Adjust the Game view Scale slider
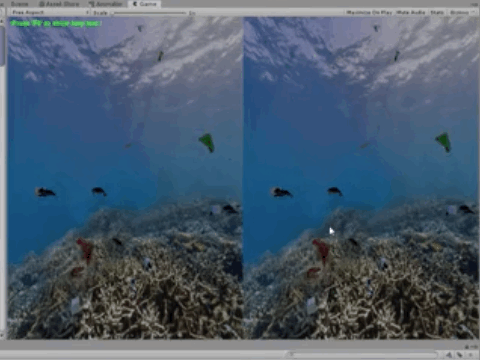 tap(149, 13)
